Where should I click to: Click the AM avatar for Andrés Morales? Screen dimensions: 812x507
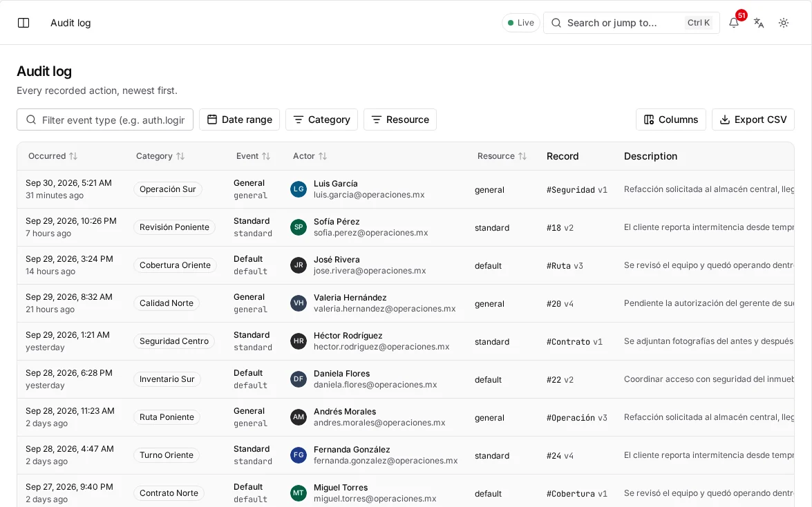pyautogui.click(x=299, y=417)
